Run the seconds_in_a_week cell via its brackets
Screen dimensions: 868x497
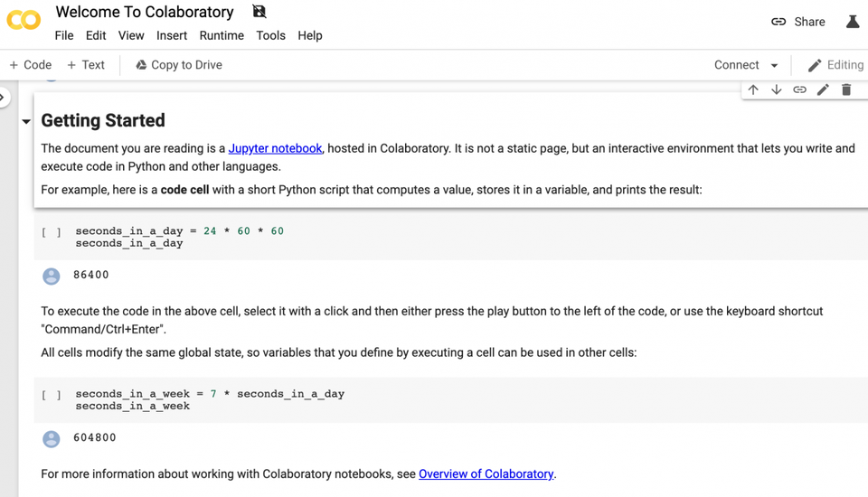(51, 395)
